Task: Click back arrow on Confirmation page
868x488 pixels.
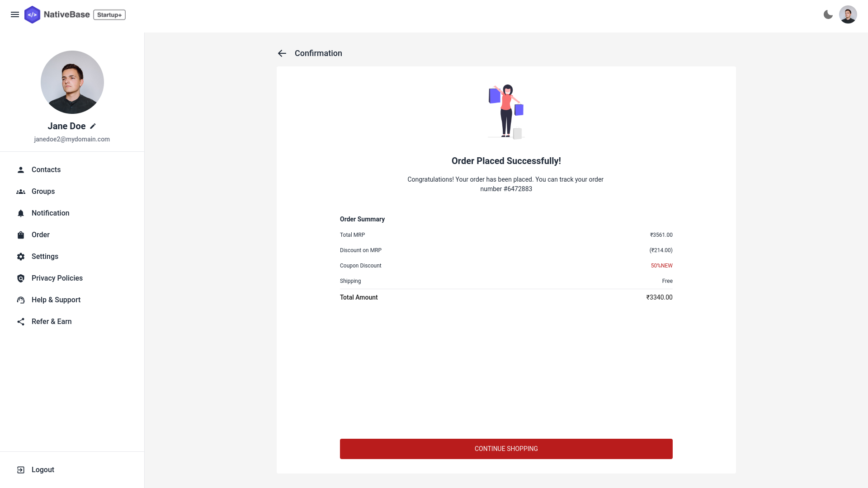Action: tap(281, 53)
